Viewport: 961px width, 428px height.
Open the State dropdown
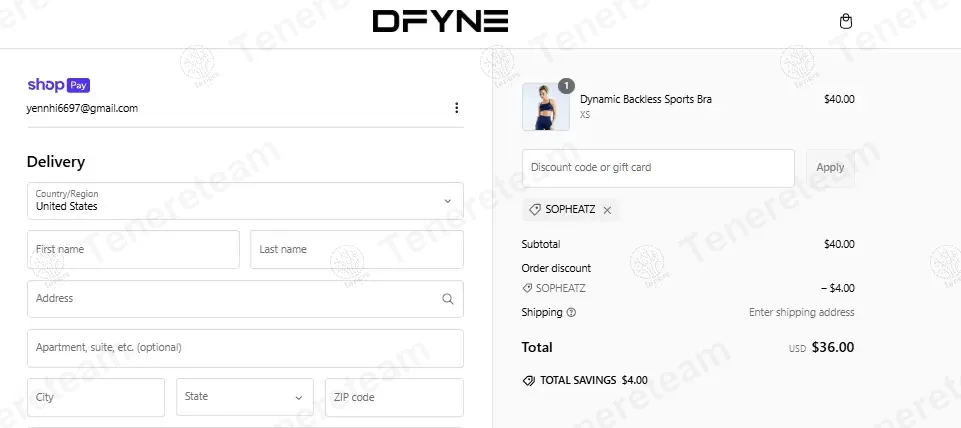click(x=245, y=397)
